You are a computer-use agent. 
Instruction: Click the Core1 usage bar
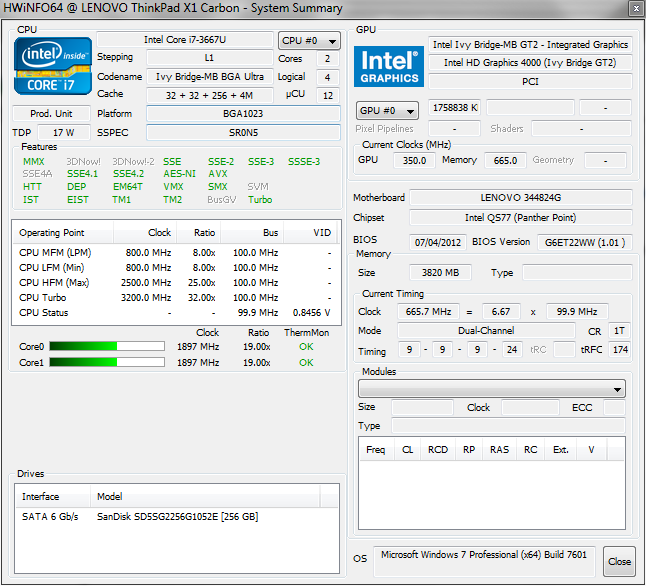click(x=106, y=362)
